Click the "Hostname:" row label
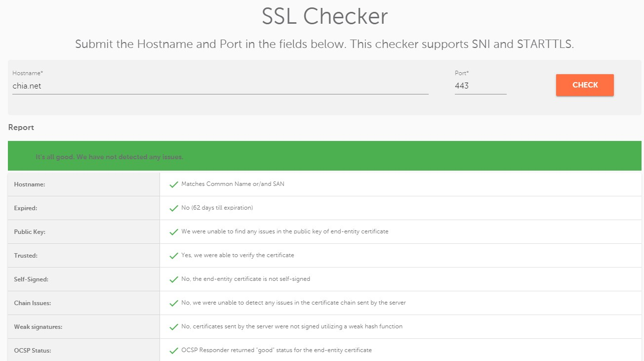The image size is (644, 361). coord(30,184)
